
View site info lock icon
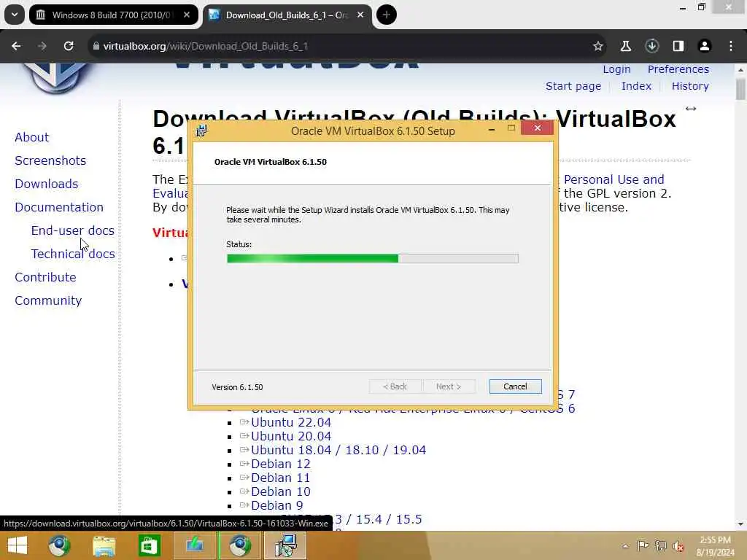96,46
